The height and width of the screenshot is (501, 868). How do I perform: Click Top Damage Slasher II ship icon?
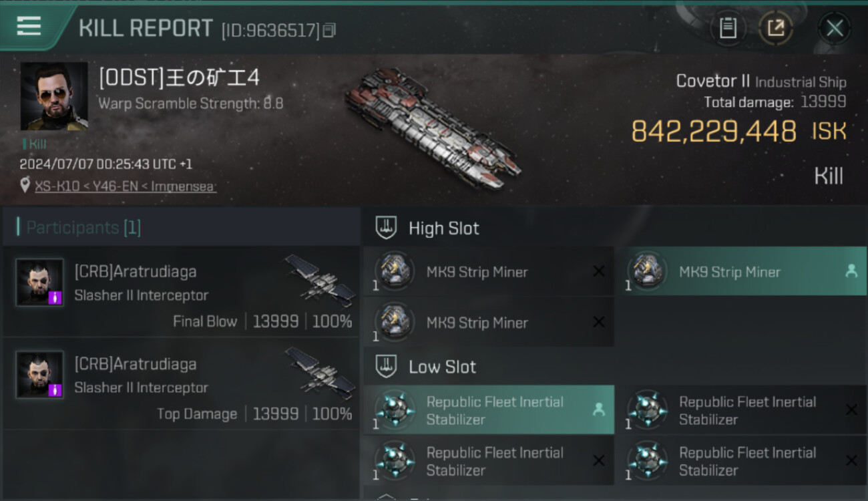tap(320, 371)
